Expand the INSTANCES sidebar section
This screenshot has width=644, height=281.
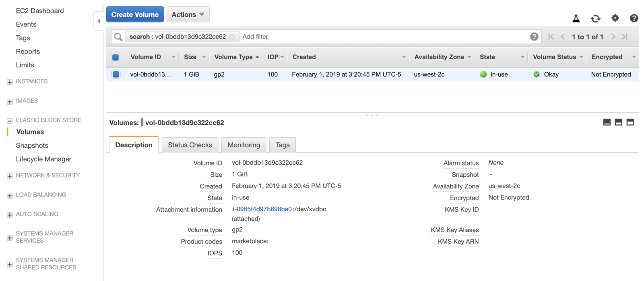[10, 82]
